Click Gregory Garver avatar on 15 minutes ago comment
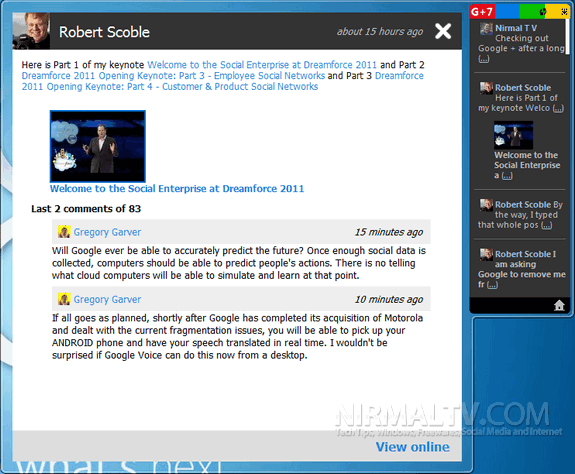Viewport: 575px width, 474px height. [x=64, y=232]
